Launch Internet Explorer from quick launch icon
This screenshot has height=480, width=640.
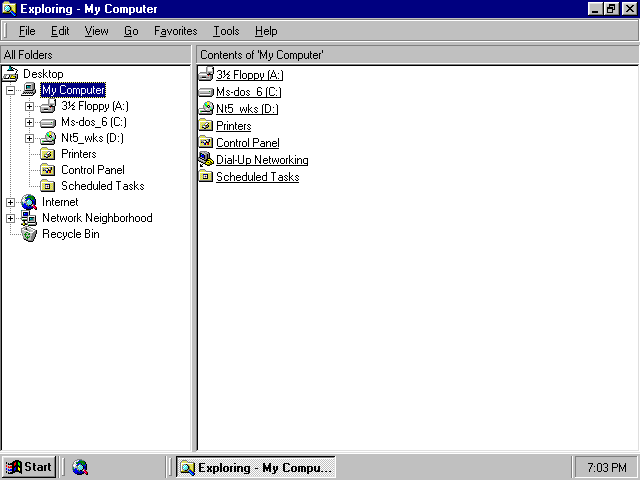coord(80,467)
